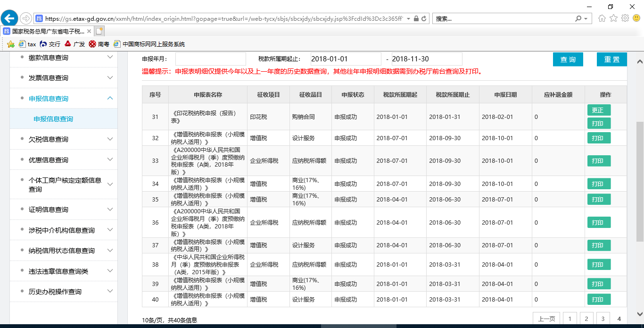Click 打印 button in row 33

(x=599, y=161)
